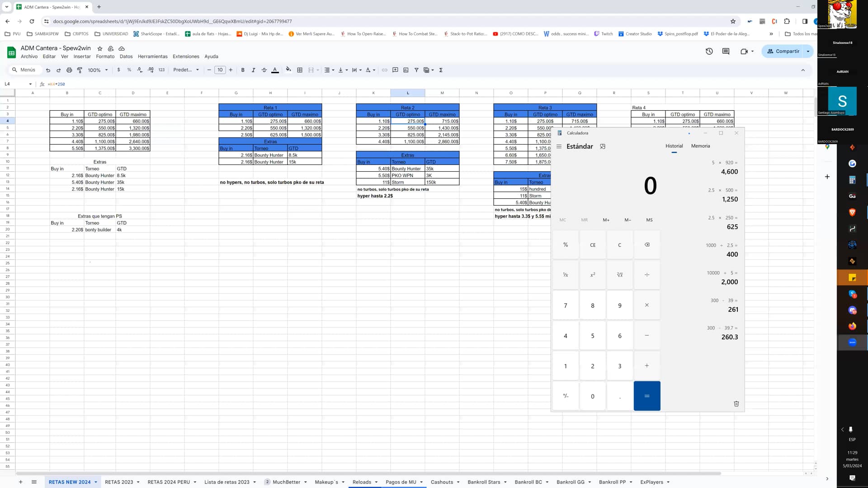Click the create filter icon
The image size is (868, 488).
tap(416, 70)
